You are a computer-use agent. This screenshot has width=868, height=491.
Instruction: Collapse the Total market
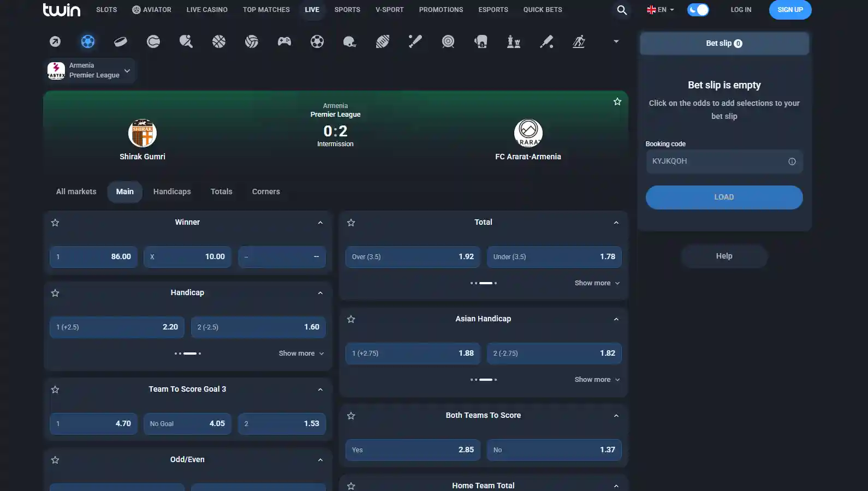coord(616,223)
